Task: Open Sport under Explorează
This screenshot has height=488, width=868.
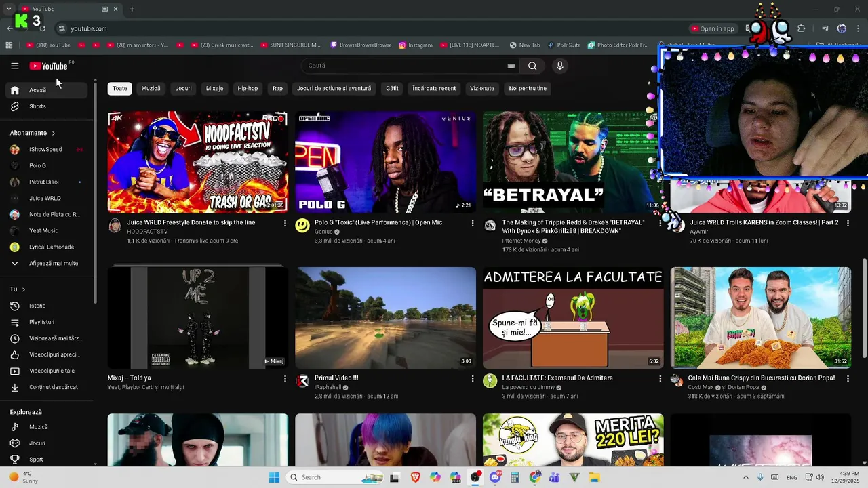Action: click(47, 460)
